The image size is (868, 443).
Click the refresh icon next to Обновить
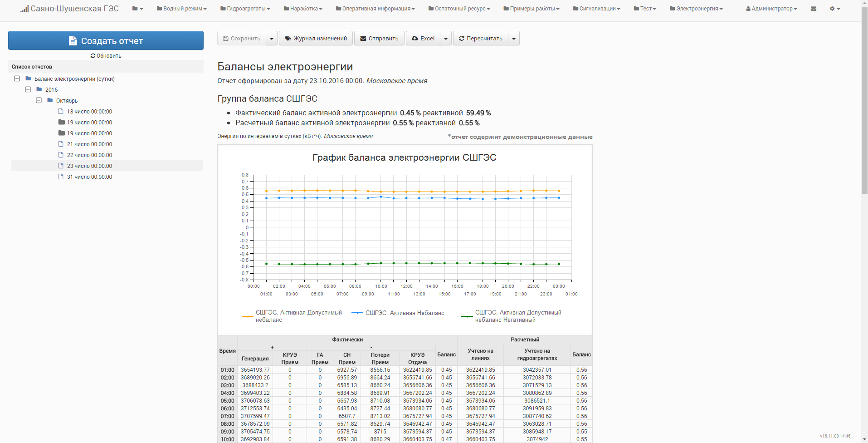93,56
